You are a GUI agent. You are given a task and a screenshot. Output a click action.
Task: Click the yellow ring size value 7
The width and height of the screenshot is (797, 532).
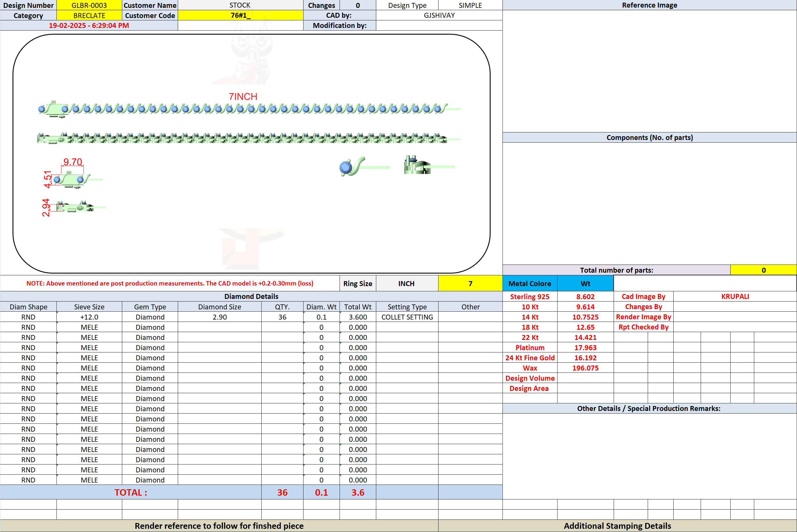[x=471, y=283]
